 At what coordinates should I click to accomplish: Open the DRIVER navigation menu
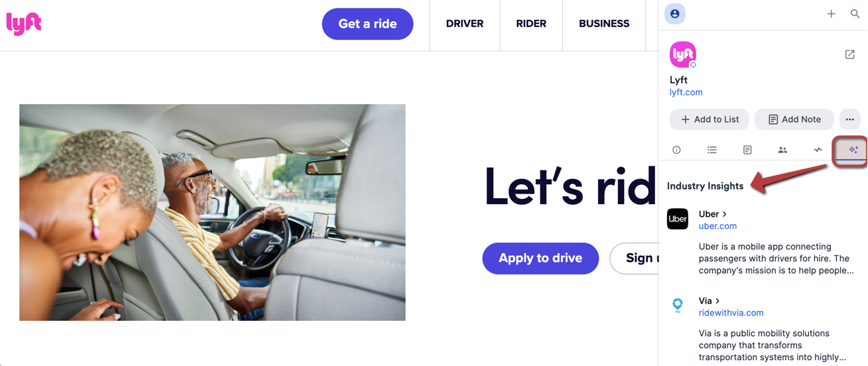click(465, 24)
